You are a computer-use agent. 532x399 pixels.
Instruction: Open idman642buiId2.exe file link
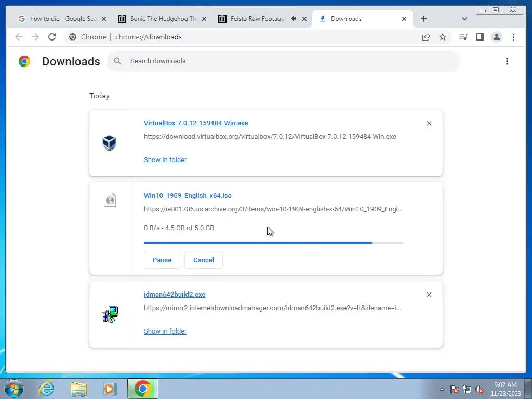pos(175,295)
